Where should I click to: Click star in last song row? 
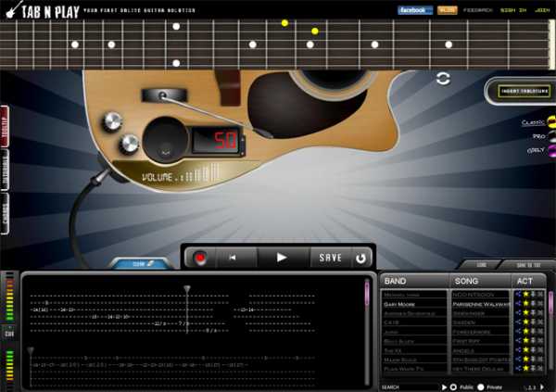[x=525, y=368]
